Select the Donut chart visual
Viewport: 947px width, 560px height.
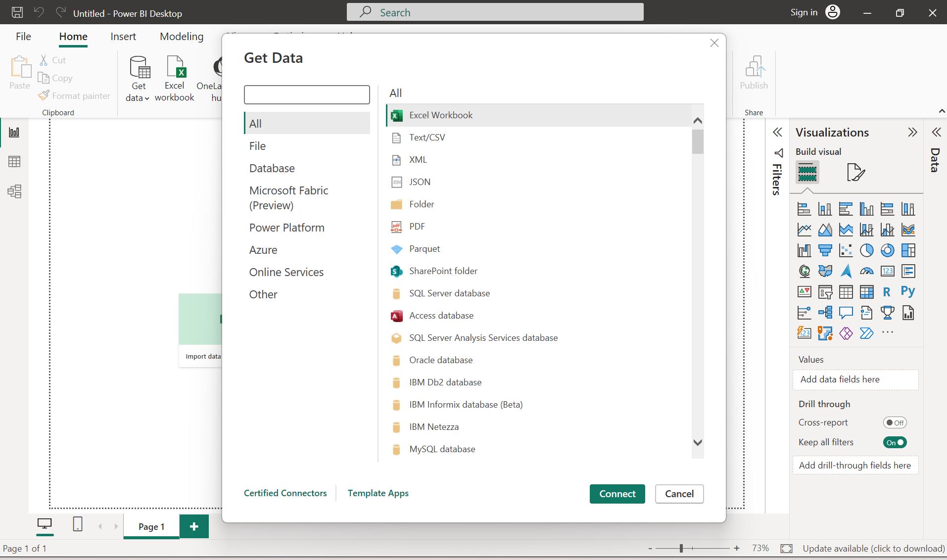click(888, 250)
